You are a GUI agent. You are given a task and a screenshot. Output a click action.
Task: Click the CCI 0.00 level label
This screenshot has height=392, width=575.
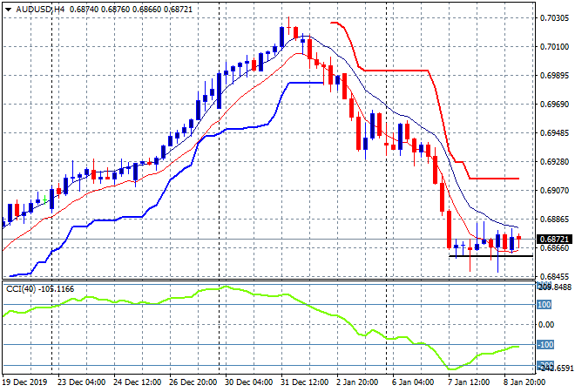(x=546, y=325)
